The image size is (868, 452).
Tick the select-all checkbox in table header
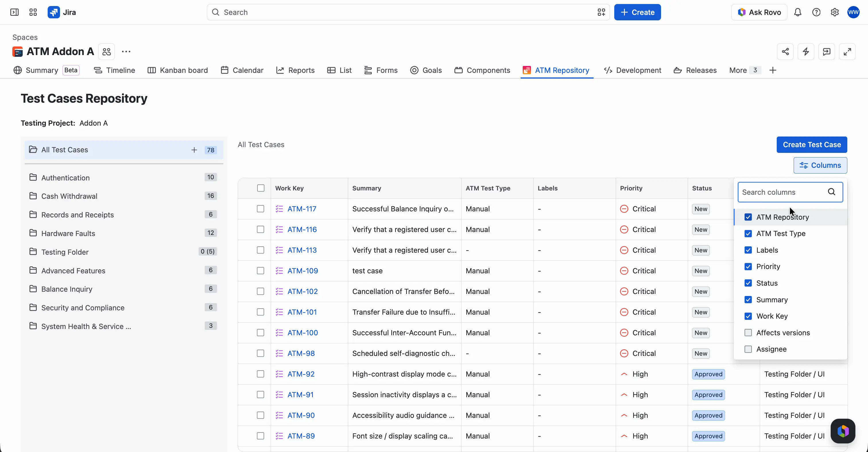(261, 188)
